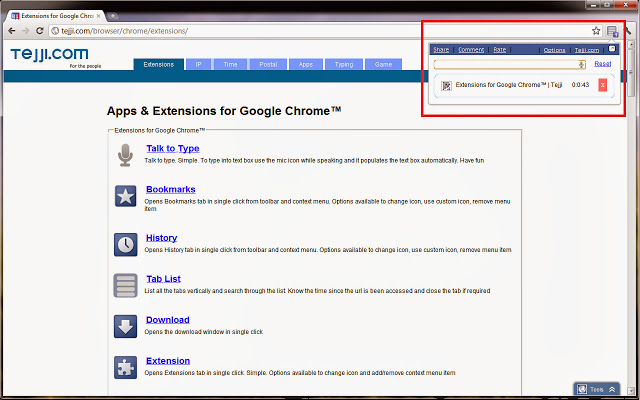640x400 pixels.
Task: Reload the page with refresh icon
Action: point(40,31)
